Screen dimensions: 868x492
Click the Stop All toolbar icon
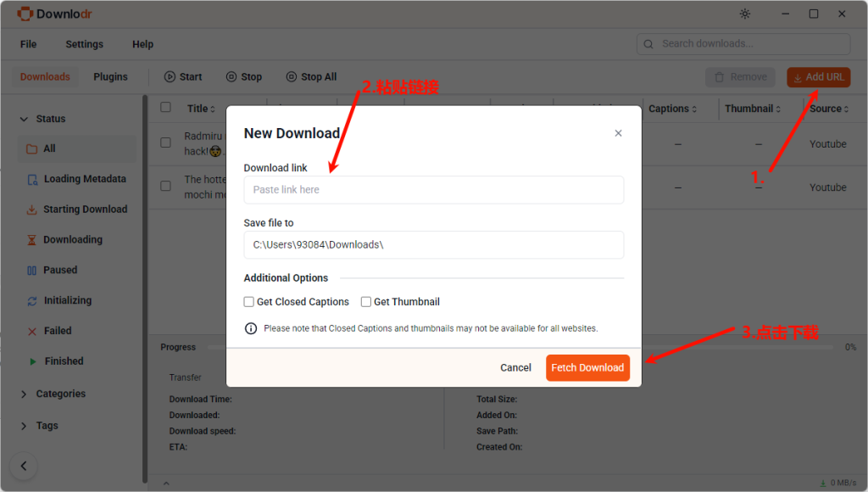coord(292,77)
